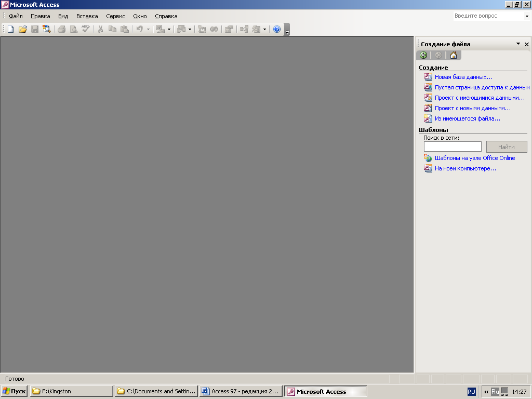Click Проект с новыми данными link
Image resolution: width=532 pixels, height=399 pixels.
pyautogui.click(x=473, y=109)
